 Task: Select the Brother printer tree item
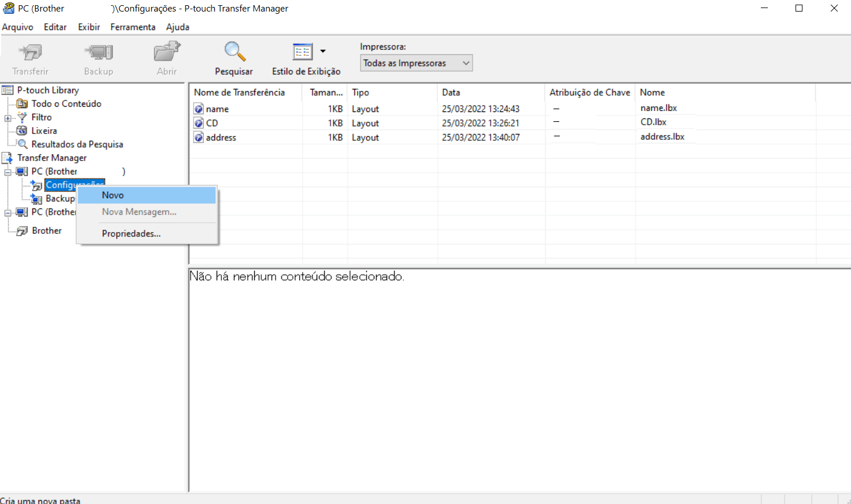(x=47, y=231)
